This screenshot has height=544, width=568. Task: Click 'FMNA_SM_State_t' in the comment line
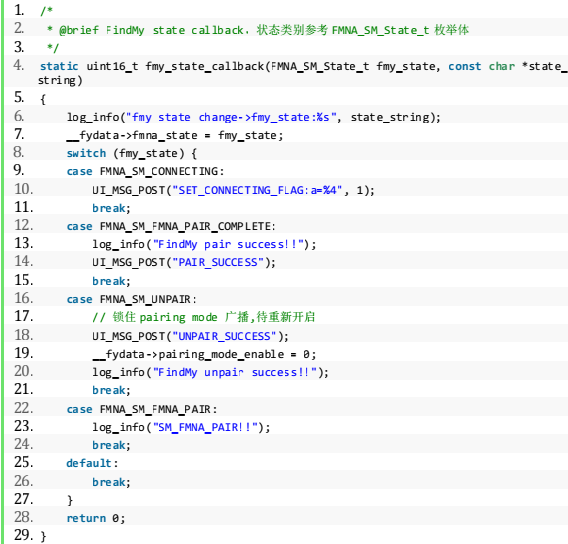380,30
